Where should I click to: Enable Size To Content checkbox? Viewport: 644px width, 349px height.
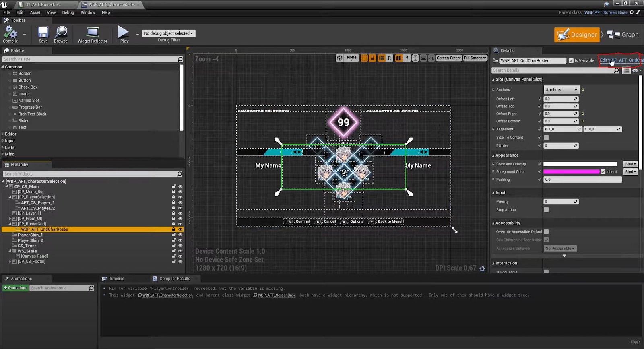point(546,138)
